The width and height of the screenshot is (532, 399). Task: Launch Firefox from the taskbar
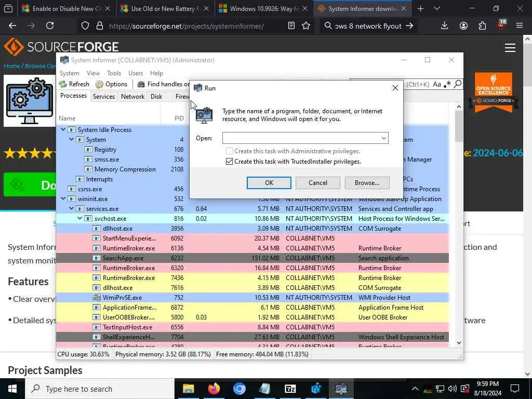(x=214, y=389)
